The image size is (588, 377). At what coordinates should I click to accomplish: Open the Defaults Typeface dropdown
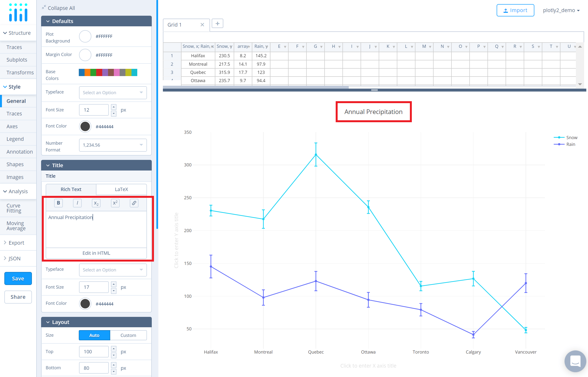(x=113, y=92)
